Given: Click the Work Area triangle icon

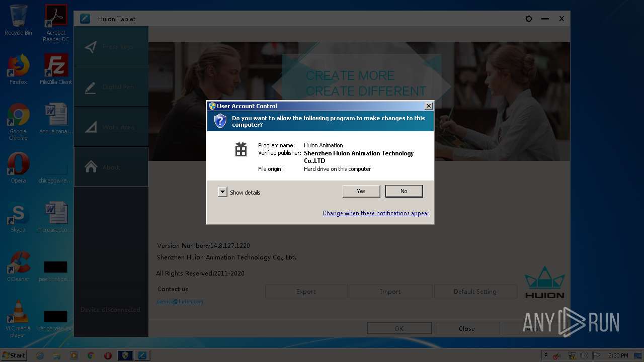Looking at the screenshot, I should coord(91,127).
